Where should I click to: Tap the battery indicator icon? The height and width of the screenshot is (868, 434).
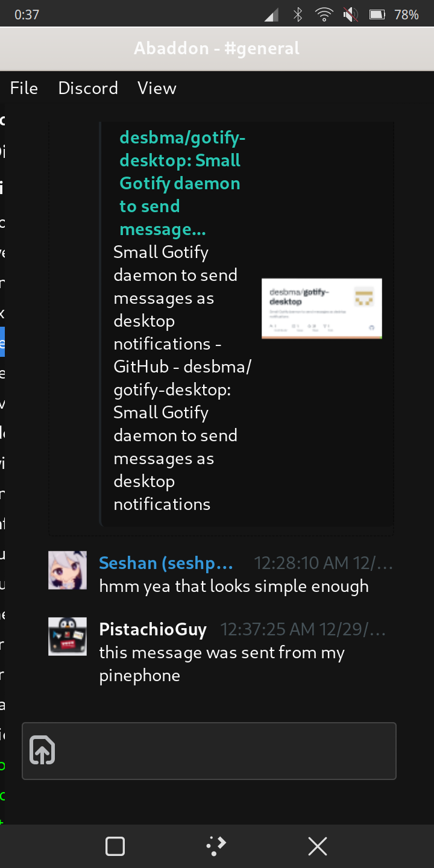[377, 14]
